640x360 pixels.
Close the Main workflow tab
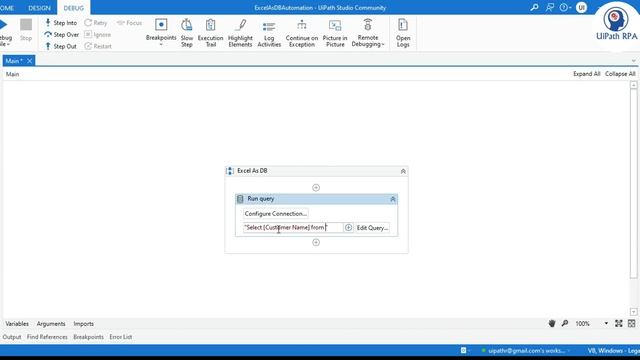click(x=29, y=61)
